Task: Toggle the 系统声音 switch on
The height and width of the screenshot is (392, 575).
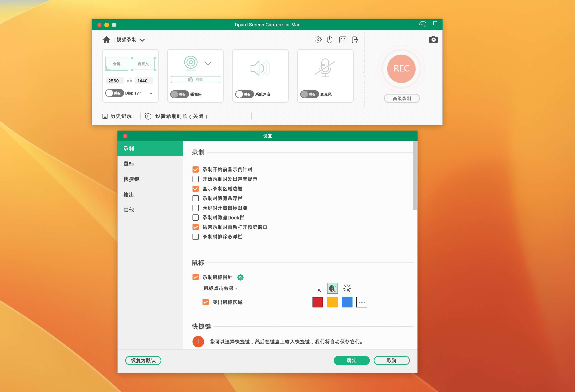Action: [244, 94]
